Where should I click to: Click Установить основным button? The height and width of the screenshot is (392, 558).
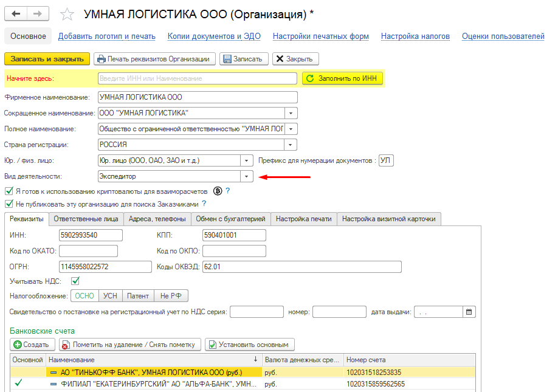coord(249,345)
